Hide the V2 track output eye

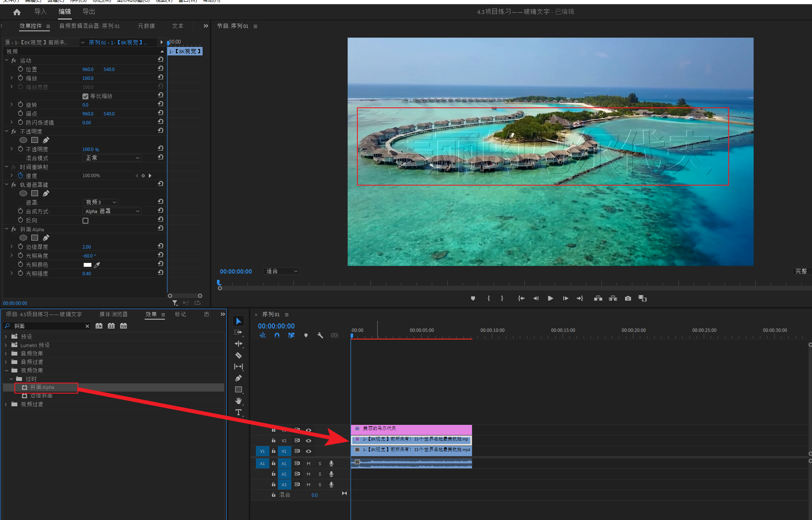[x=309, y=441]
